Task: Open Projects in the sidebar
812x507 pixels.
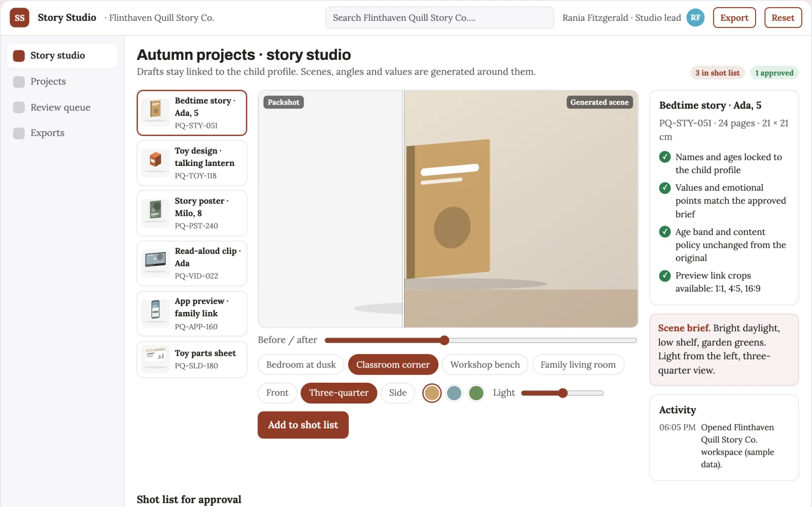Action: tap(62, 82)
